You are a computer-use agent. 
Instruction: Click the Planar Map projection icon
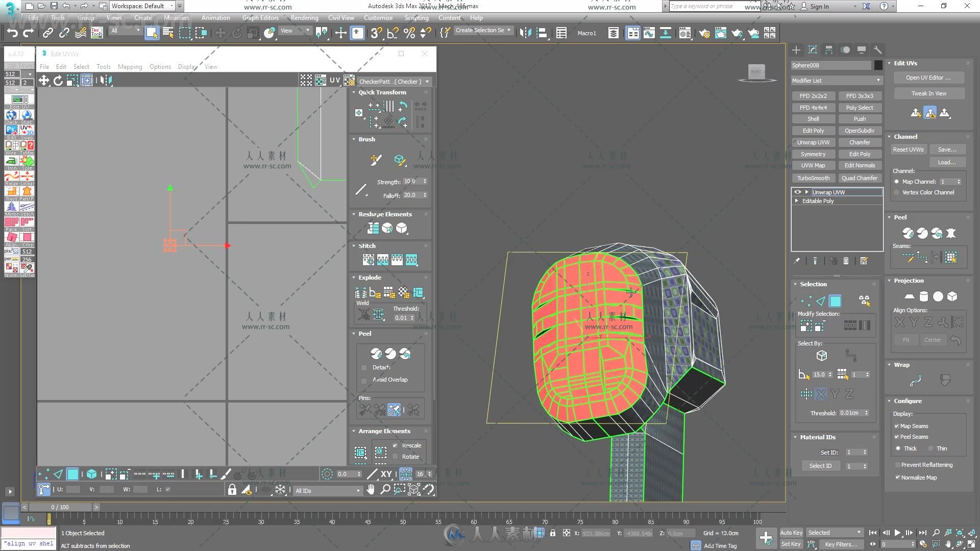[x=909, y=296]
